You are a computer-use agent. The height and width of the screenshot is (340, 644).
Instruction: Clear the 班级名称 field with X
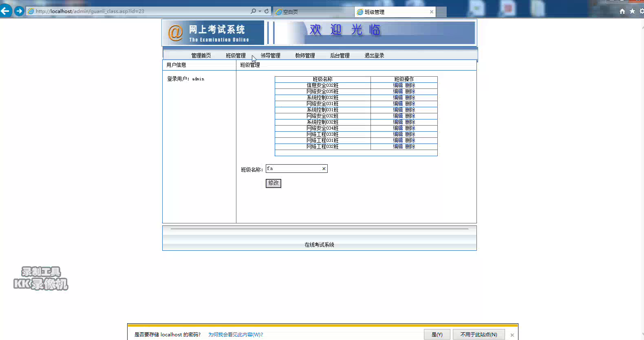pyautogui.click(x=324, y=168)
